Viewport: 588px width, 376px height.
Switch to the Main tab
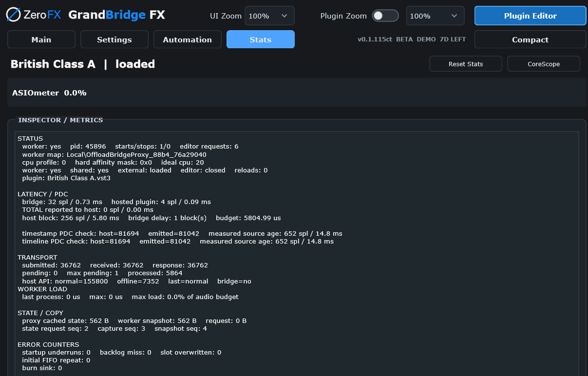(41, 39)
